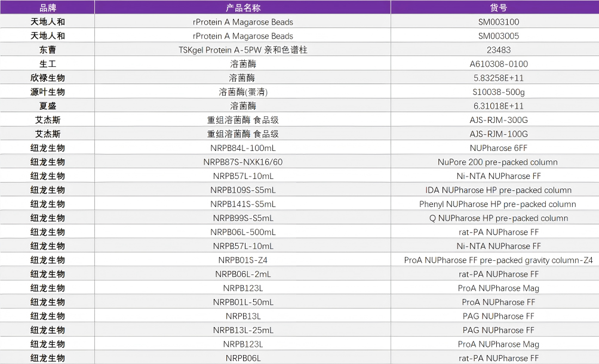Select the 东曹 brand cell
The width and height of the screenshot is (599, 364).
click(47, 50)
